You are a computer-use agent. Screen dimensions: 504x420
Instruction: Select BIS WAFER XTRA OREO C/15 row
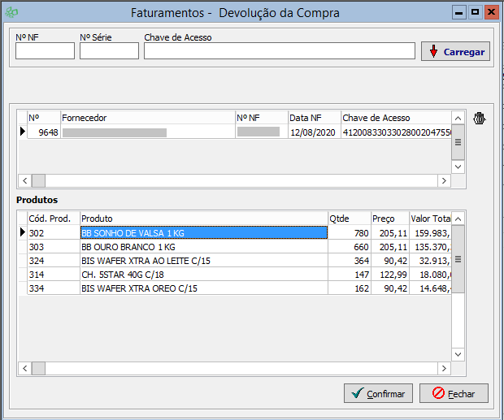point(203,288)
